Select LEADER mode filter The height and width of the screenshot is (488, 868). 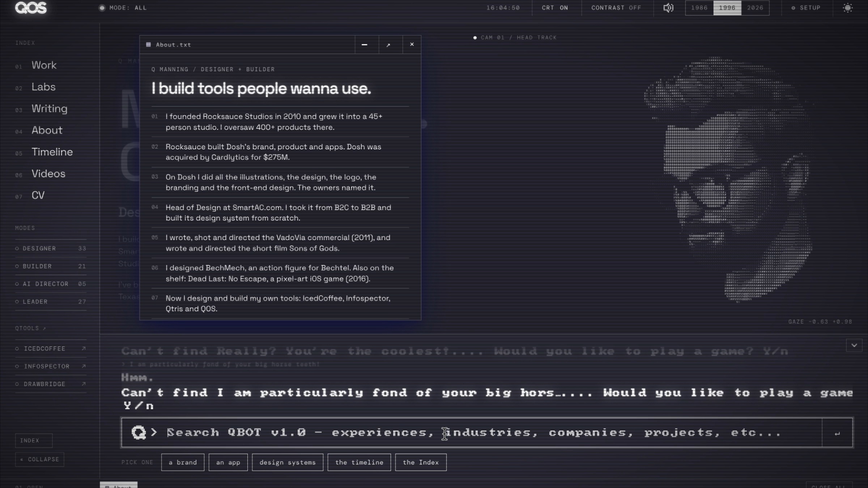click(x=51, y=301)
